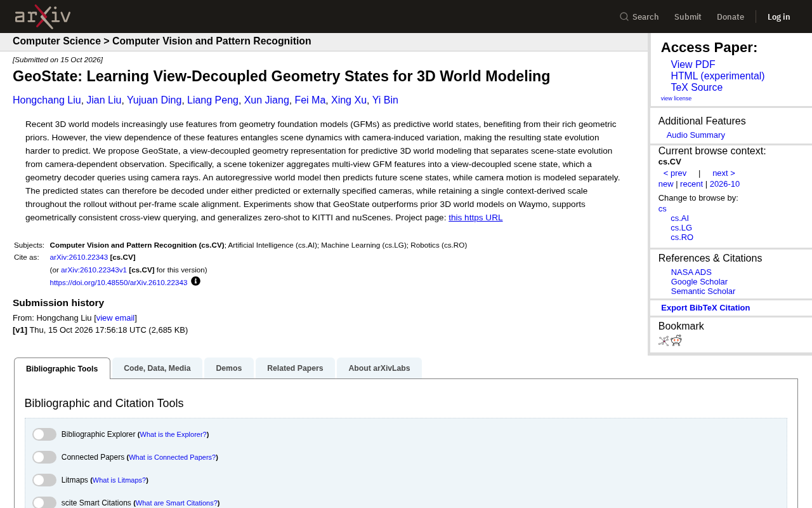Browse recent cs.CV papers
The height and width of the screenshot is (508, 812).
pyautogui.click(x=691, y=184)
